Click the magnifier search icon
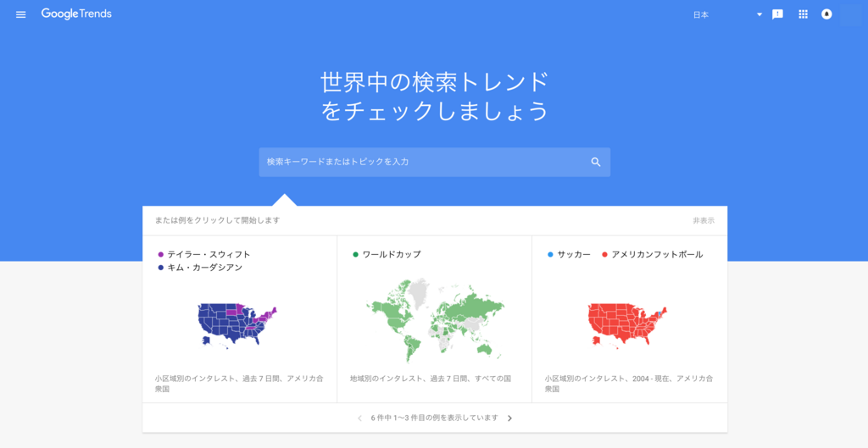This screenshot has height=448, width=868. point(596,162)
